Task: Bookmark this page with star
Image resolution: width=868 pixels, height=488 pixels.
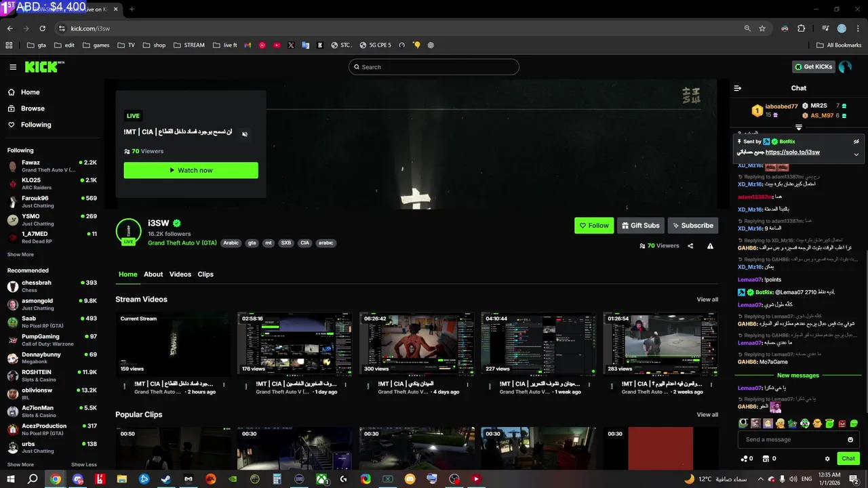Action: click(762, 28)
